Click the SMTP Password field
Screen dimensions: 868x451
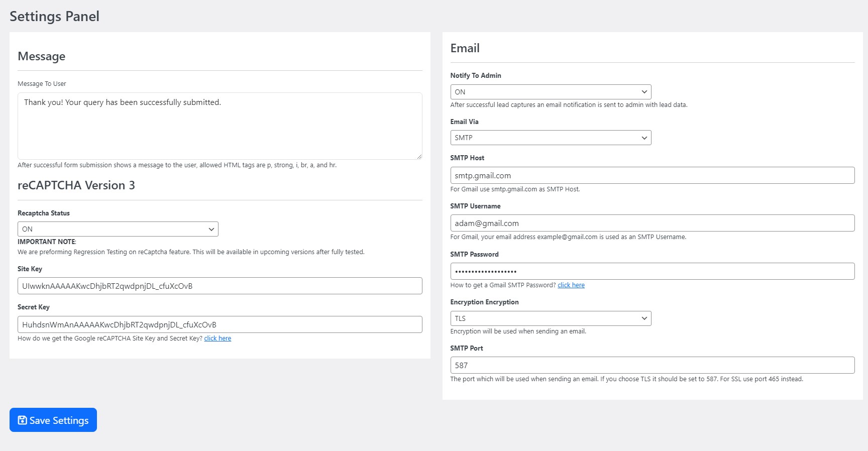pyautogui.click(x=653, y=271)
